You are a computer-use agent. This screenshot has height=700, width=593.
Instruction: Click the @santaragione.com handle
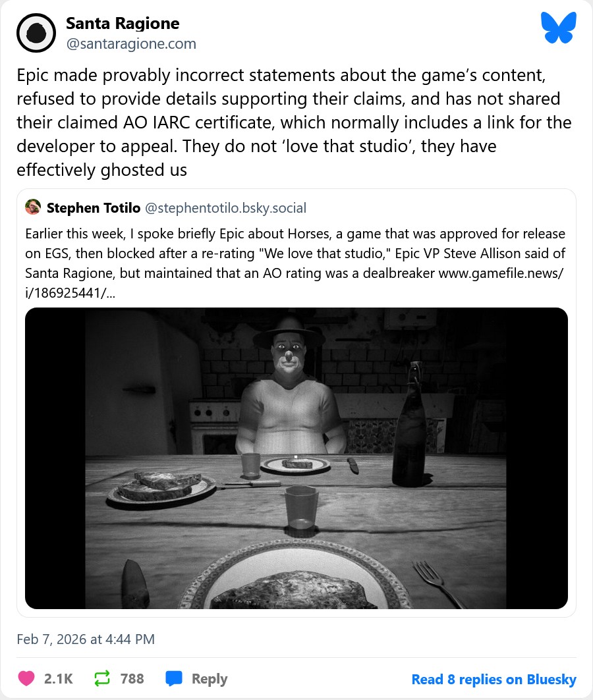(131, 44)
